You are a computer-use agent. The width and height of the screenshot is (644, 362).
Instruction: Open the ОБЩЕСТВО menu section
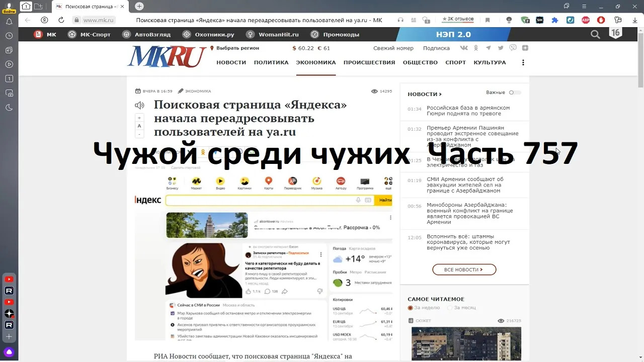(420, 63)
